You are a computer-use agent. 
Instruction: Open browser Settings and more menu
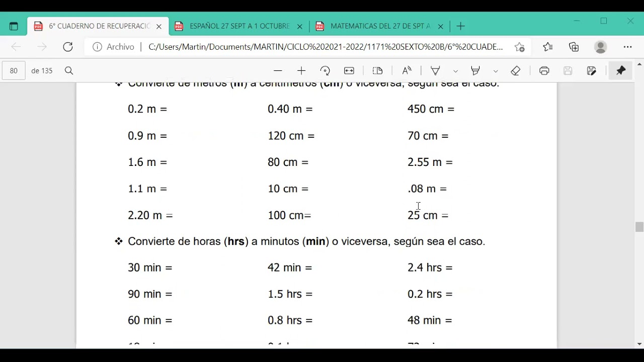627,47
